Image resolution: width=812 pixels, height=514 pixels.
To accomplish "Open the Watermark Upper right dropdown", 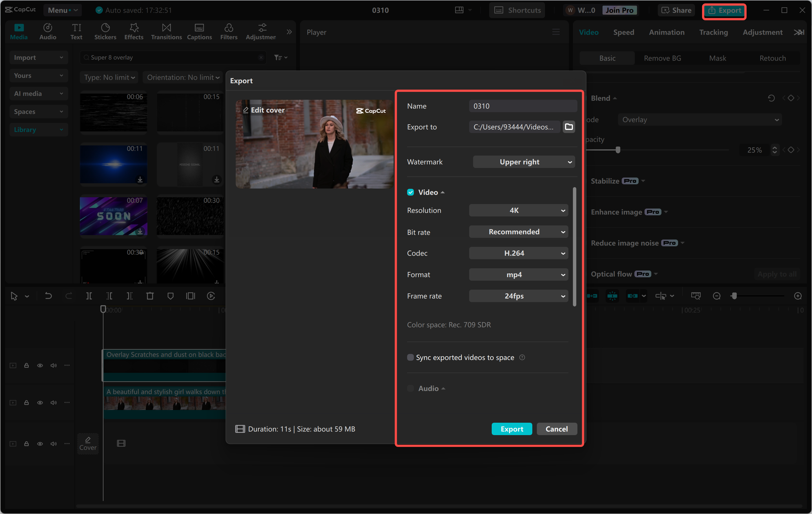I will coord(524,162).
